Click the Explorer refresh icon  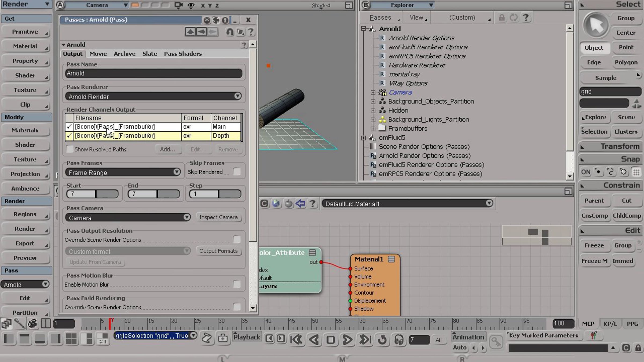click(514, 18)
